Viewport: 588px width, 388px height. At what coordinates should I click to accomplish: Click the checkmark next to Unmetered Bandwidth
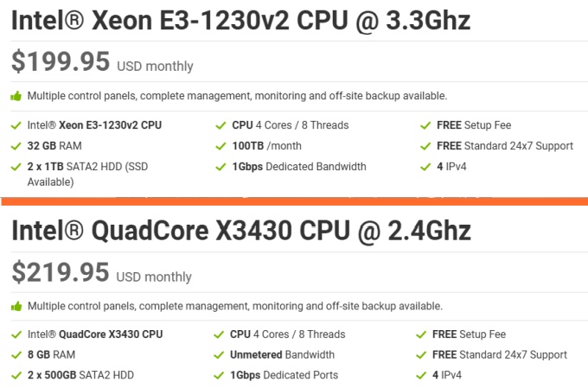click(220, 354)
